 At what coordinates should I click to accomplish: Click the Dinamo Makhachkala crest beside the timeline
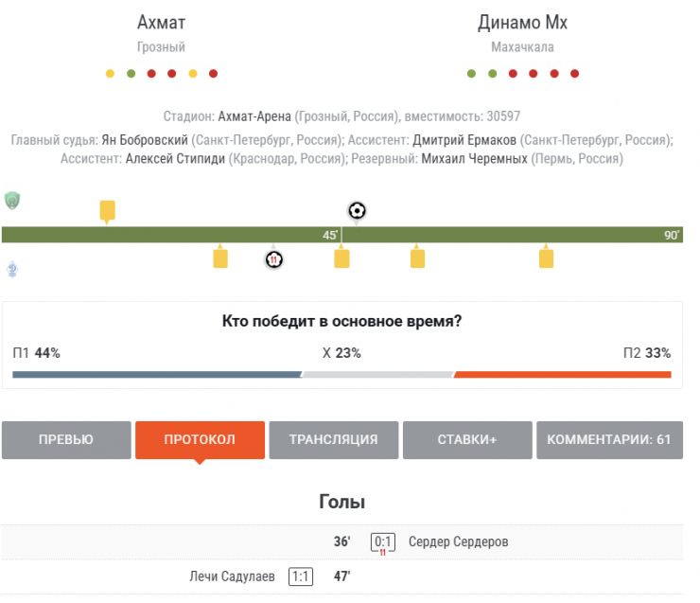coord(12,270)
